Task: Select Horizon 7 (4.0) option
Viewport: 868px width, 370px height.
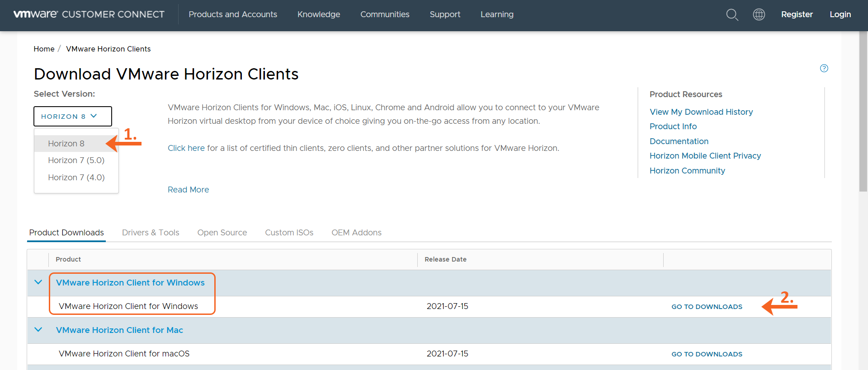Action: coord(76,178)
